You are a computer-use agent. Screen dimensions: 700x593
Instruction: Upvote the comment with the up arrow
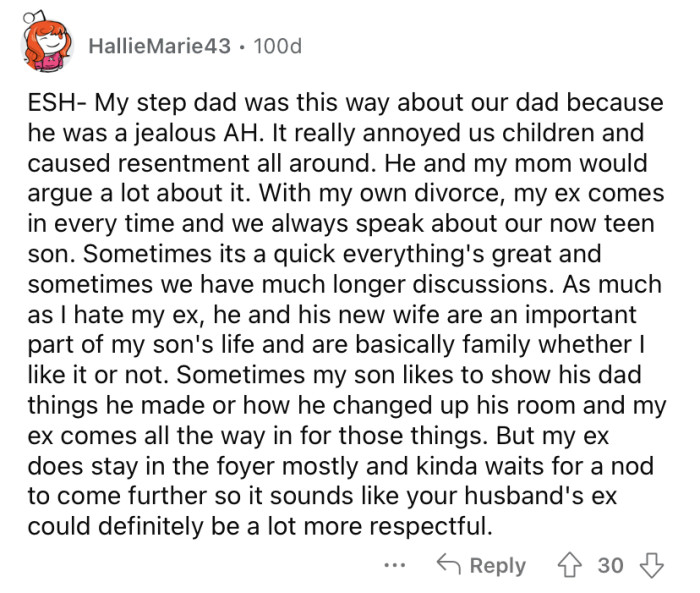tap(570, 565)
